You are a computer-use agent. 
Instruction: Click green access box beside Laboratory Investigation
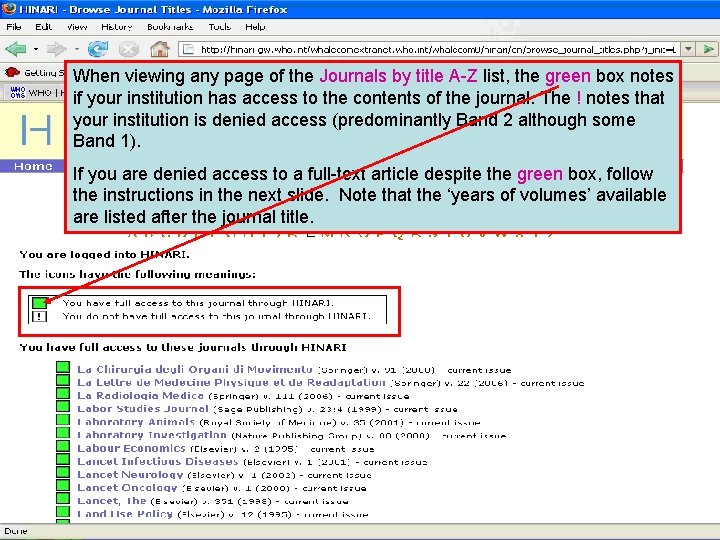pyautogui.click(x=63, y=433)
